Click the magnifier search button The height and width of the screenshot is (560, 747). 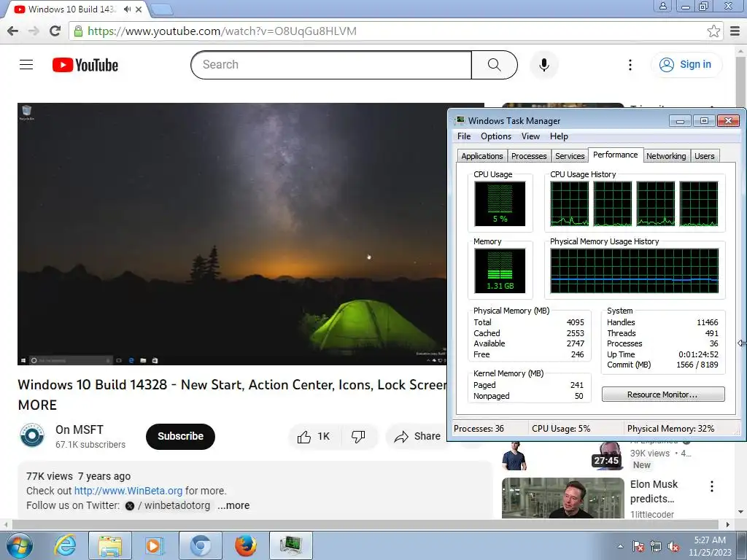(x=494, y=65)
